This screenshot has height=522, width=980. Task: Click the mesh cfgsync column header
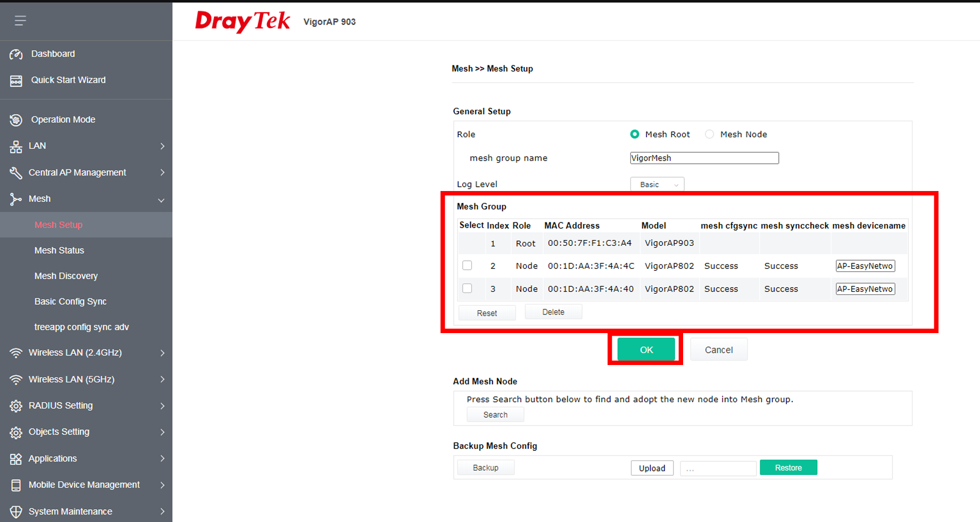point(729,226)
